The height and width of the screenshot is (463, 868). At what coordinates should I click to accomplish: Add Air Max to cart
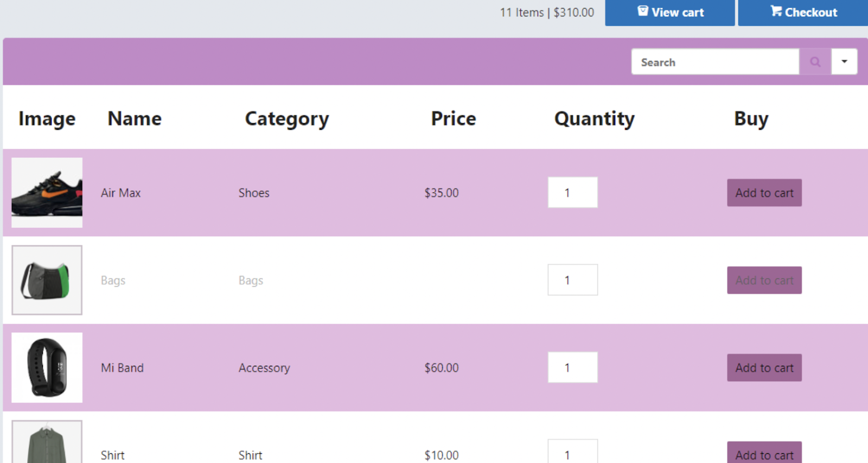point(764,193)
